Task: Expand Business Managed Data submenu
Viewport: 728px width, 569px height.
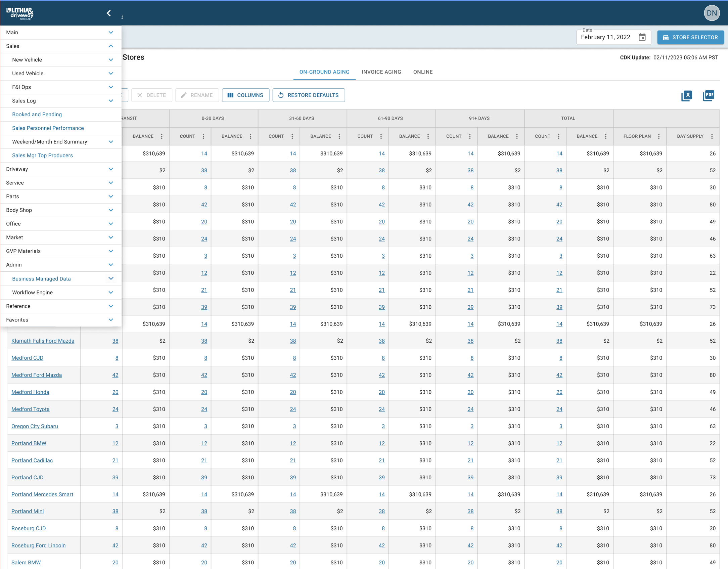Action: (111, 278)
